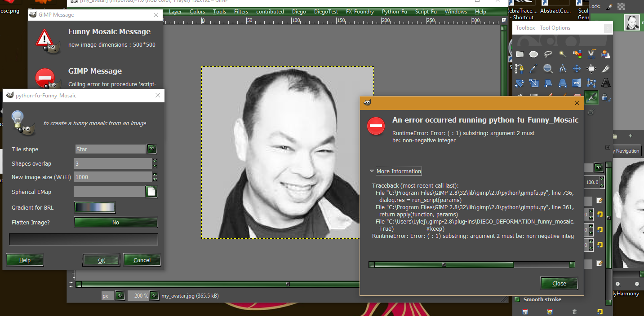
Task: Select the Zoom magnifier tool
Action: (x=548, y=69)
